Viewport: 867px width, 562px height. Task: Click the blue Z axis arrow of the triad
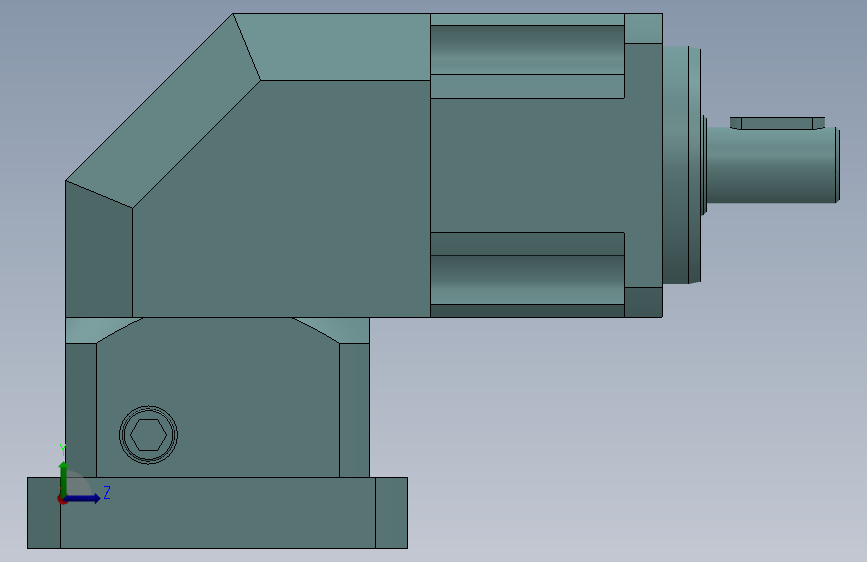pyautogui.click(x=83, y=498)
